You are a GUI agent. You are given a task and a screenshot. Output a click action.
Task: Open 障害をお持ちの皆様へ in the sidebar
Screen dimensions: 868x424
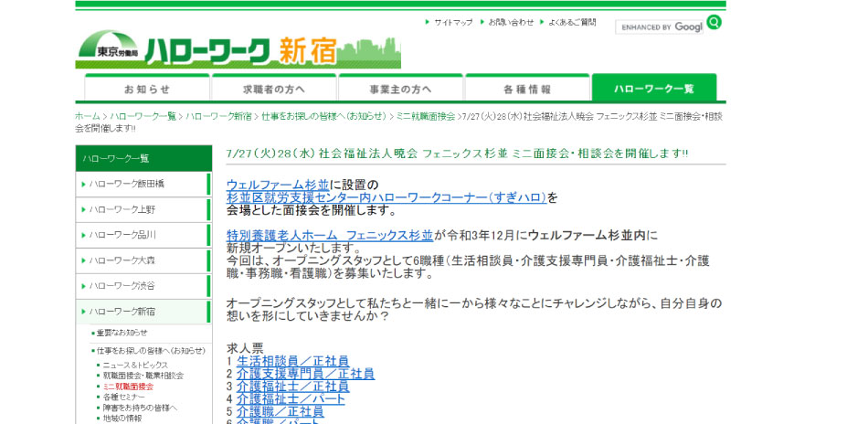[140, 408]
